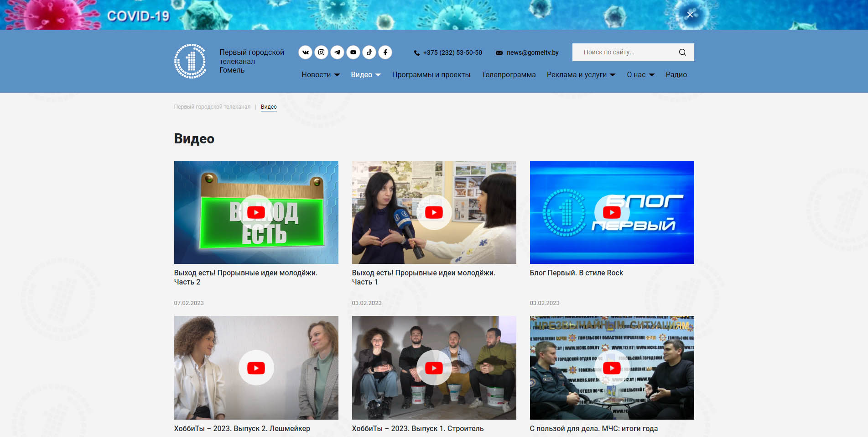Close the COVID-19 banner

[690, 15]
